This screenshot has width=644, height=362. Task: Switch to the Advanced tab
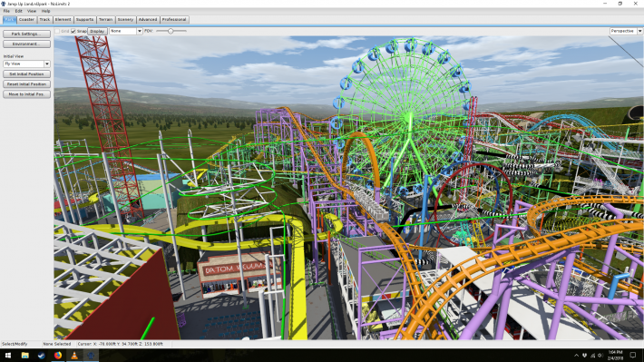pyautogui.click(x=148, y=20)
